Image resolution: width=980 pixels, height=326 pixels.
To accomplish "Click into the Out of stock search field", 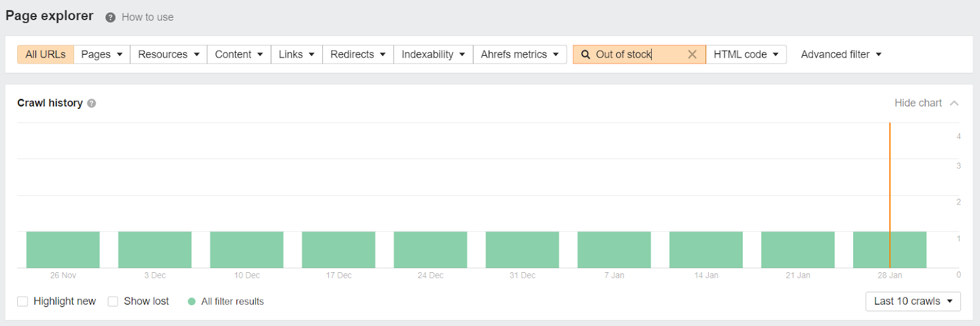I will click(x=637, y=54).
